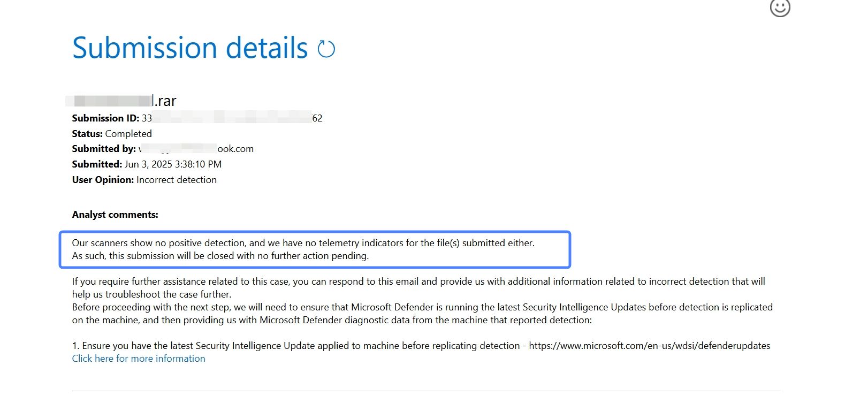The width and height of the screenshot is (868, 403).
Task: Click the 'Submission details' page heading
Action: click(190, 48)
